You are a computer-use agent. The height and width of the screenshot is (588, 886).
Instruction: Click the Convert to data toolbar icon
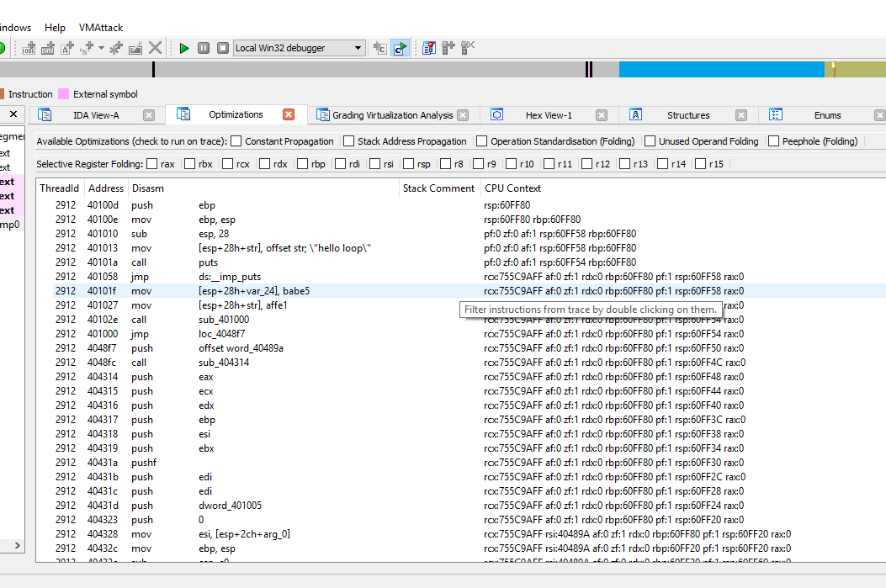(48, 48)
